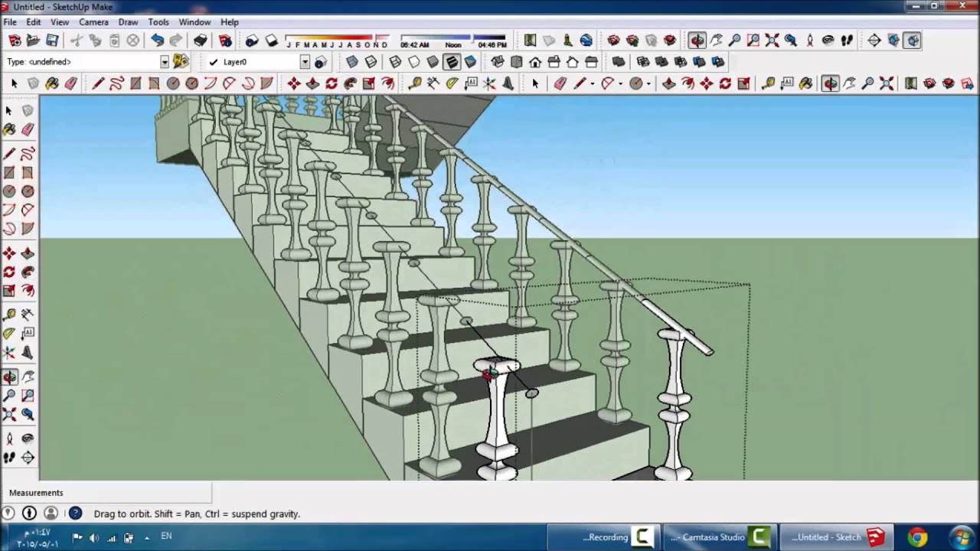Open the Tools menu
Image resolution: width=980 pixels, height=551 pixels.
(x=158, y=22)
